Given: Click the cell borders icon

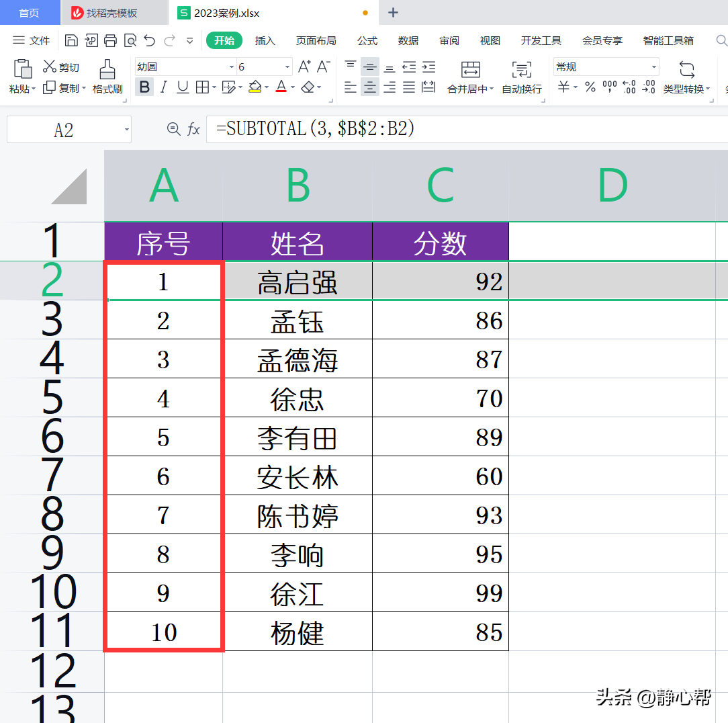Looking at the screenshot, I should tap(202, 87).
